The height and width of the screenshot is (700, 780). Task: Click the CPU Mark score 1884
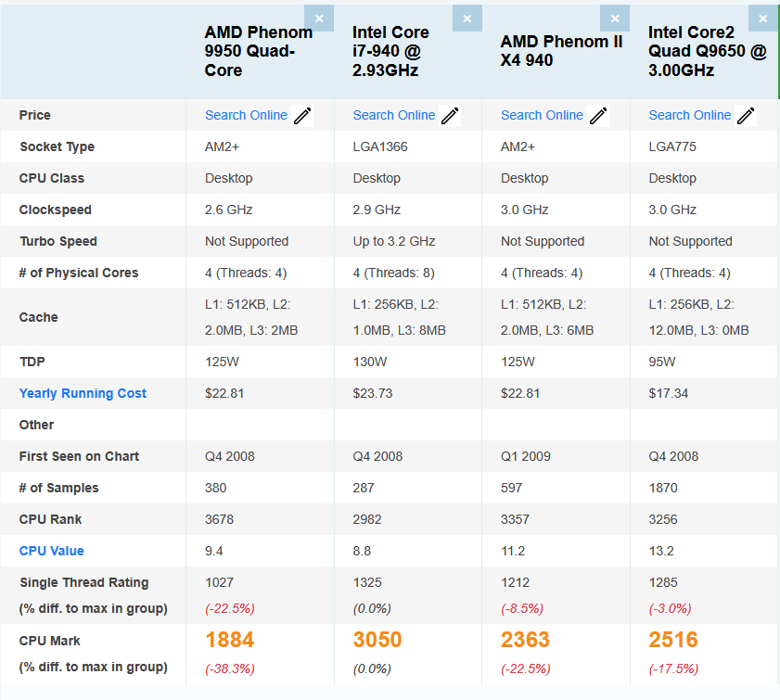(230, 640)
